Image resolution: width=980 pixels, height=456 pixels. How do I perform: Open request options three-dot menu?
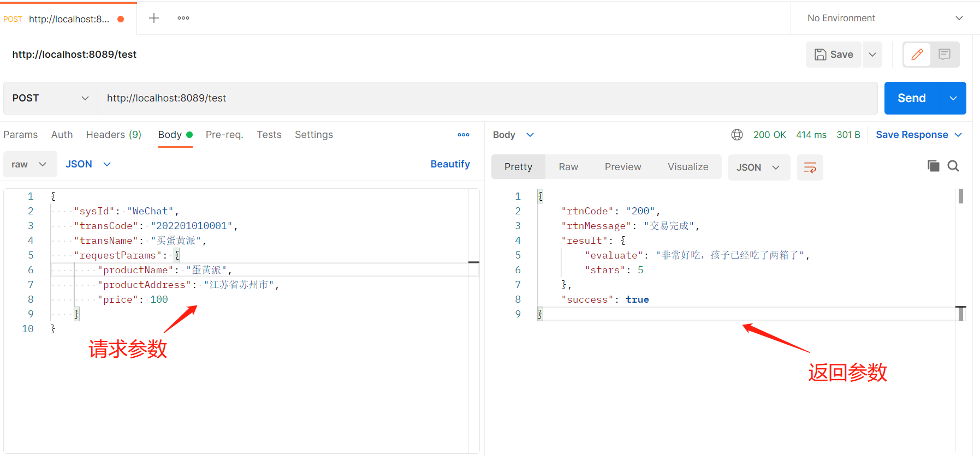point(464,135)
